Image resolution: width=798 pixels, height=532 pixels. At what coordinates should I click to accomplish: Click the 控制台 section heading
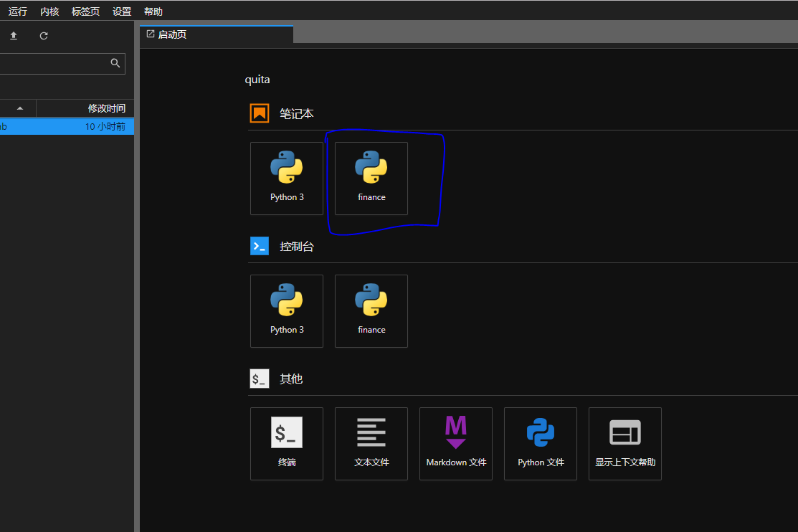point(297,247)
